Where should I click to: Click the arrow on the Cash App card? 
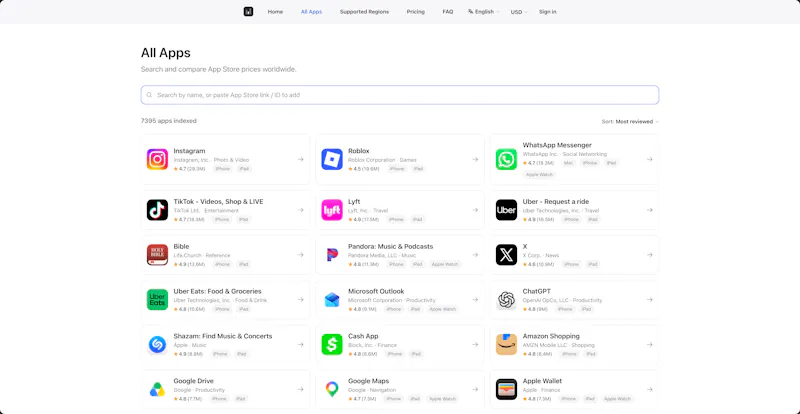tap(475, 345)
